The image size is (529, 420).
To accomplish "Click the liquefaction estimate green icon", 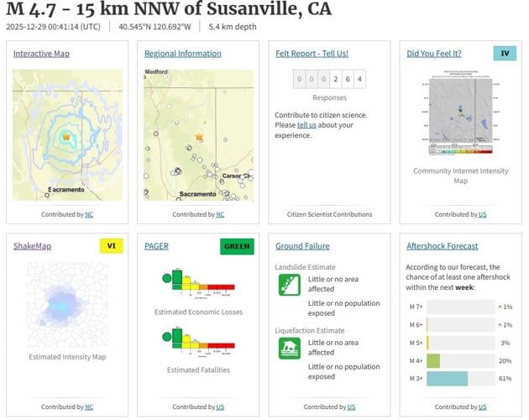I will pyautogui.click(x=290, y=349).
